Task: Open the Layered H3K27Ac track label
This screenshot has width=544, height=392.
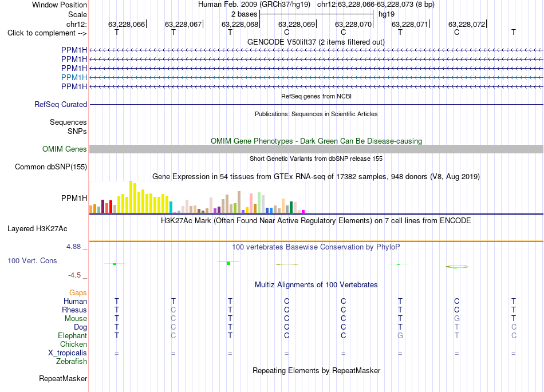Action: pyautogui.click(x=37, y=229)
